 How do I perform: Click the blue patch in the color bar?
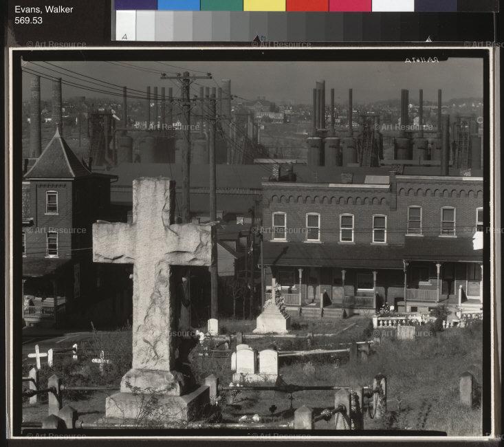[179, 5]
